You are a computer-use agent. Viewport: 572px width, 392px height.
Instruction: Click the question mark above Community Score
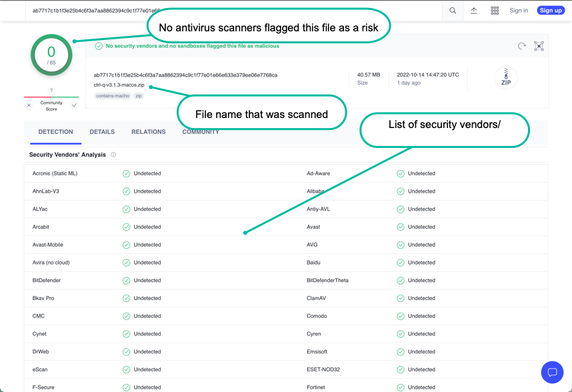point(51,90)
